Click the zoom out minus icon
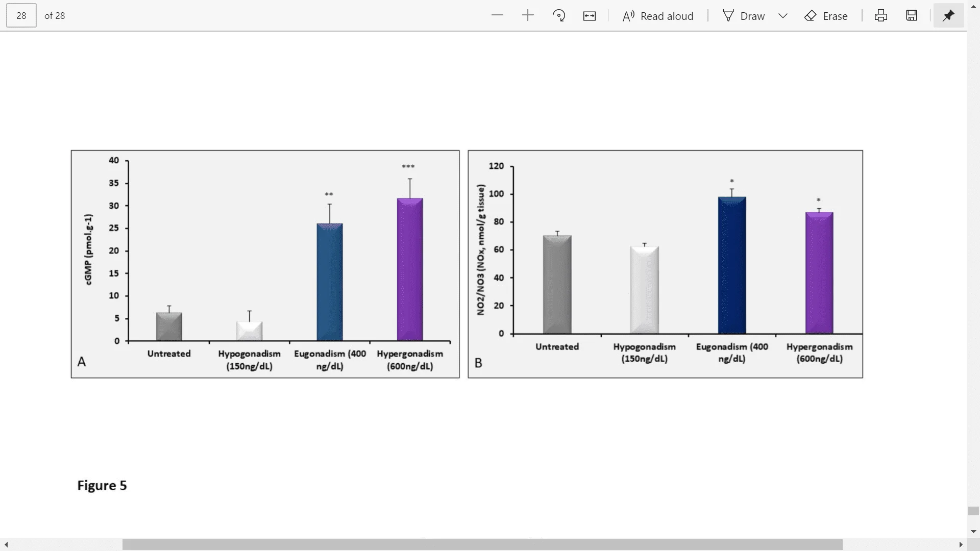 click(x=497, y=15)
